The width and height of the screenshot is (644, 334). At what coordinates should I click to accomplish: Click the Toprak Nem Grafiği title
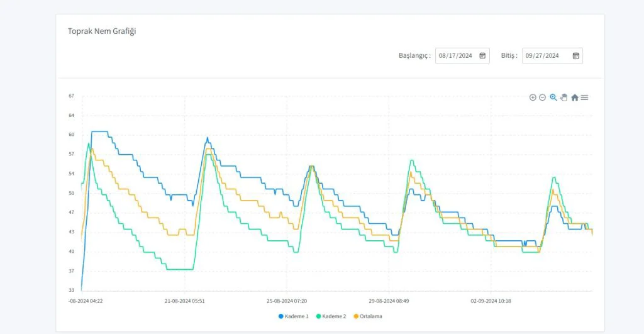pos(102,31)
